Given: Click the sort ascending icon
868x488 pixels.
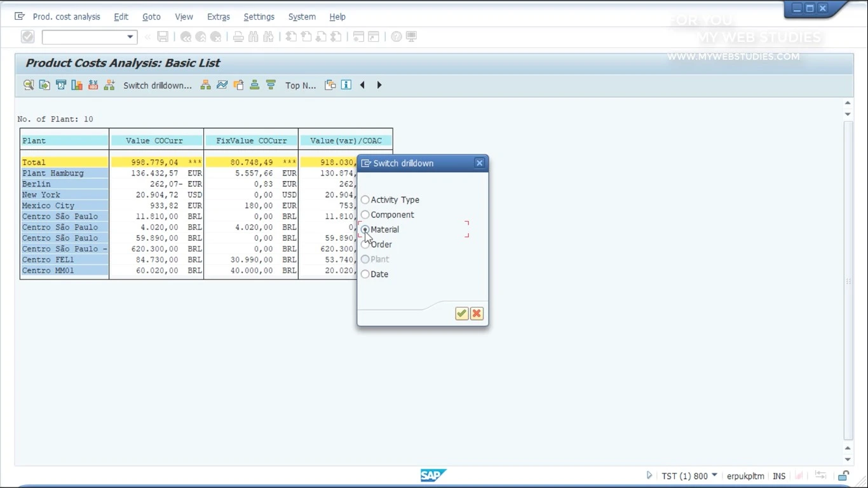Looking at the screenshot, I should 254,85.
